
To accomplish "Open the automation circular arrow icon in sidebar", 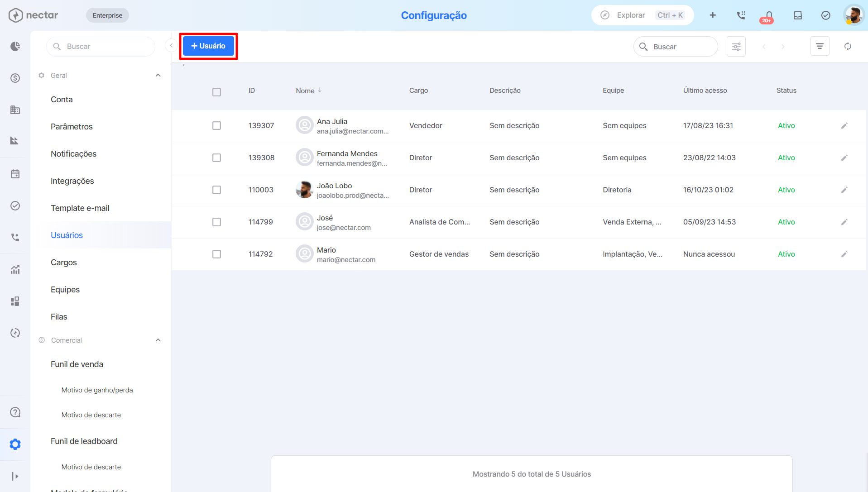I will (x=15, y=333).
